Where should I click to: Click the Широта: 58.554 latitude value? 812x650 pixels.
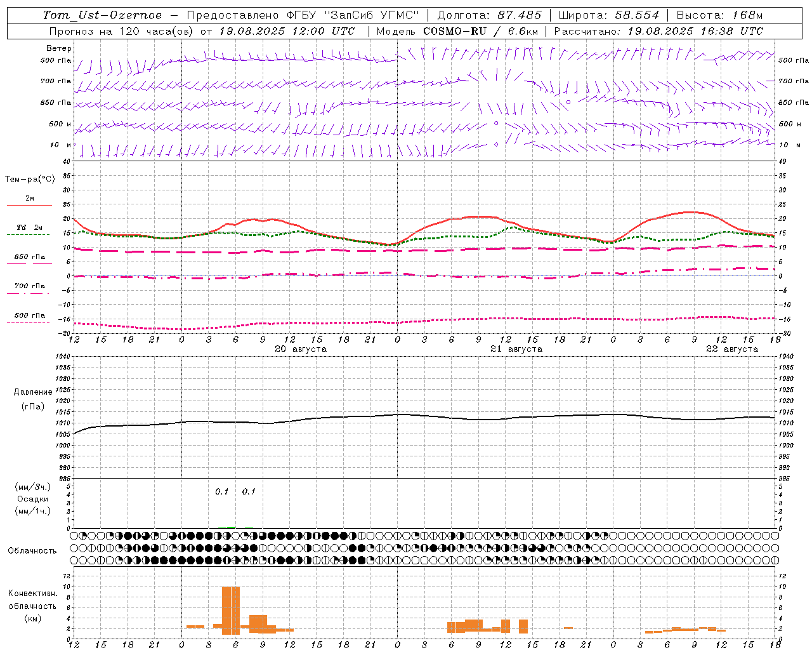[x=608, y=15]
